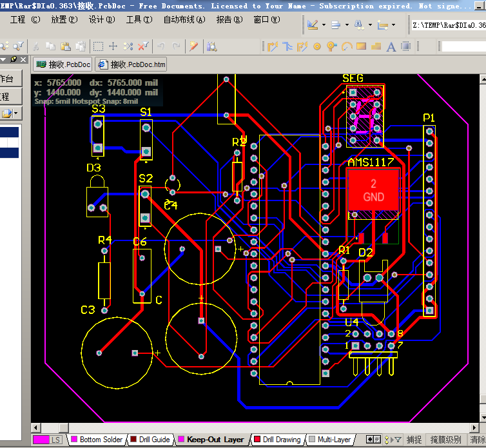Click the Drill Drawing red color swatch
Viewport: 486px width, 448px height.
[x=257, y=439]
